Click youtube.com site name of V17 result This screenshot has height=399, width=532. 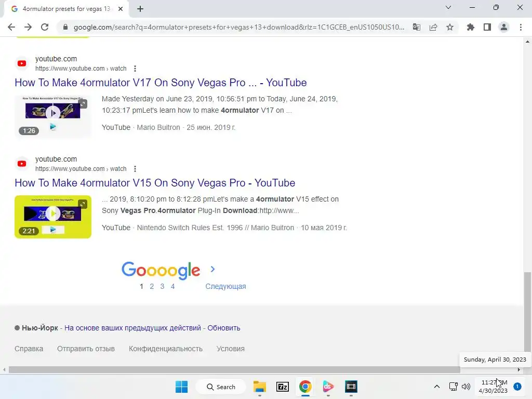56,59
